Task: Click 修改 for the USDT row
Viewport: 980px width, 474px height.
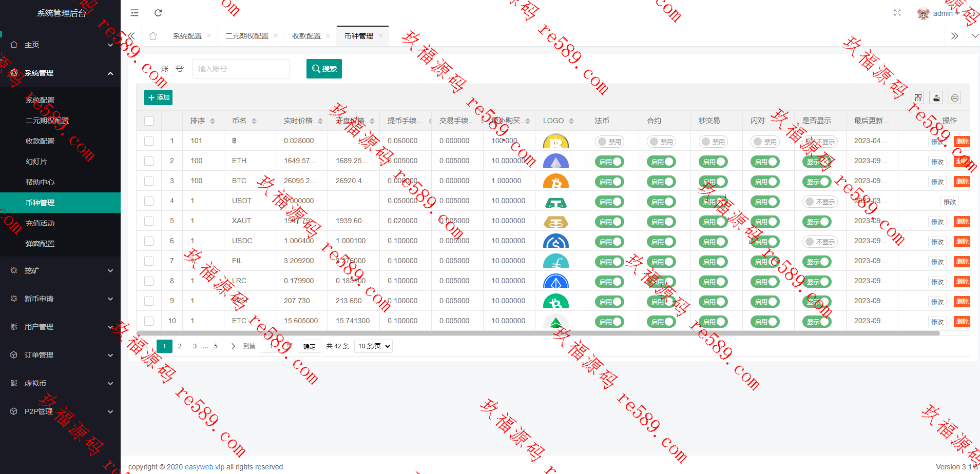Action: 950,202
